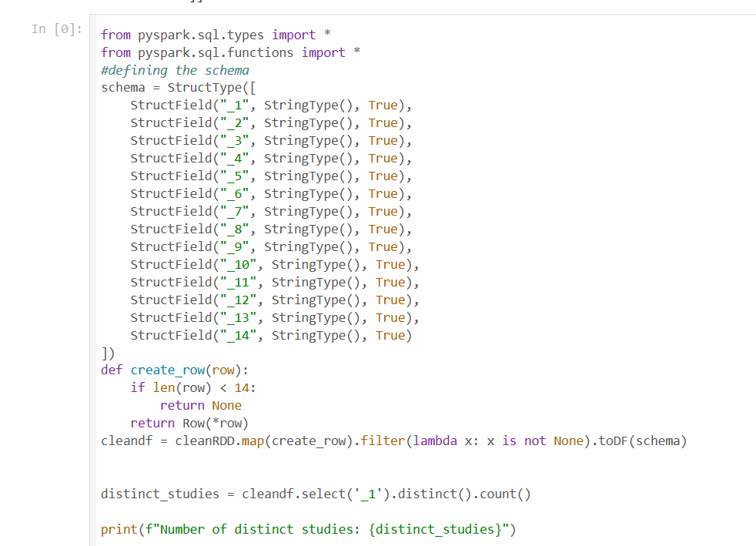
Task: Click the pyspark.sql.functions import line
Action: coord(230,52)
